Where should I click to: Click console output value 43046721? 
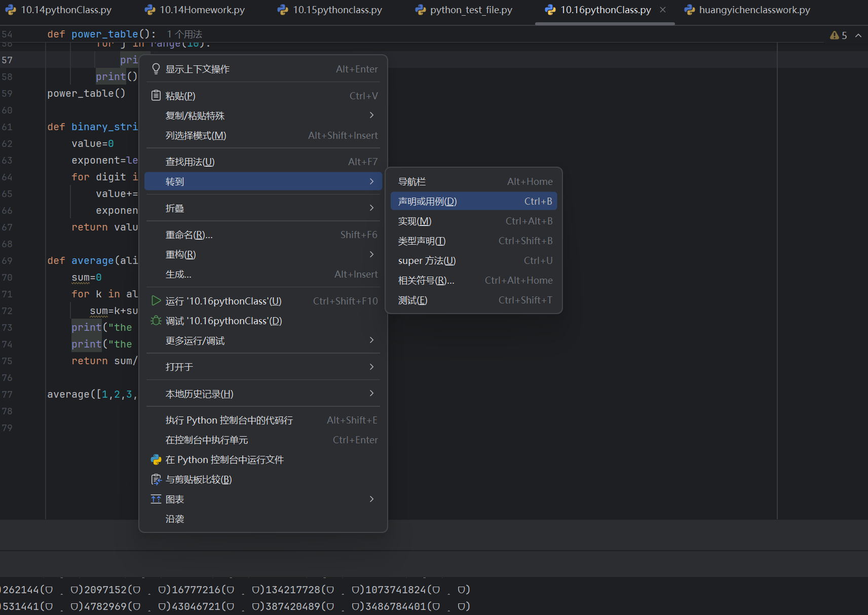pyautogui.click(x=196, y=606)
